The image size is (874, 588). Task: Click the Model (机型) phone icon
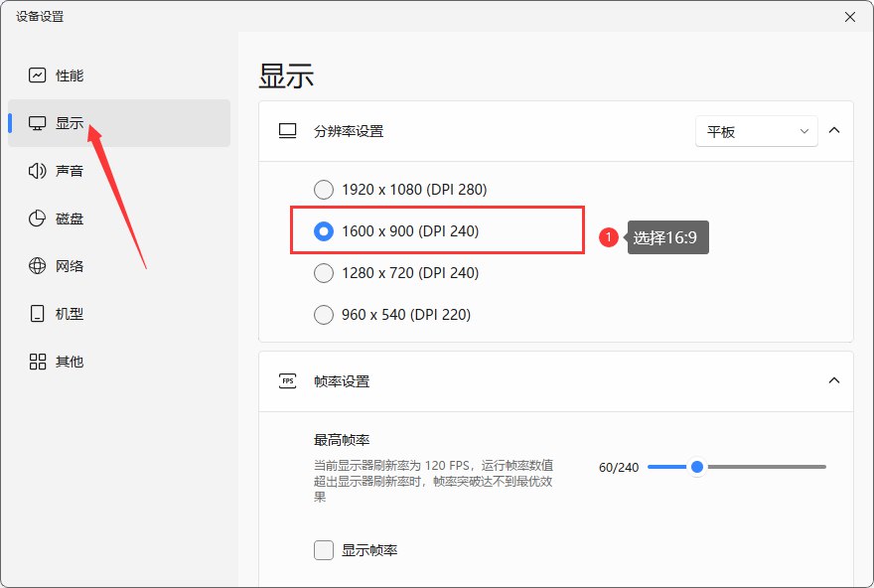pos(38,314)
